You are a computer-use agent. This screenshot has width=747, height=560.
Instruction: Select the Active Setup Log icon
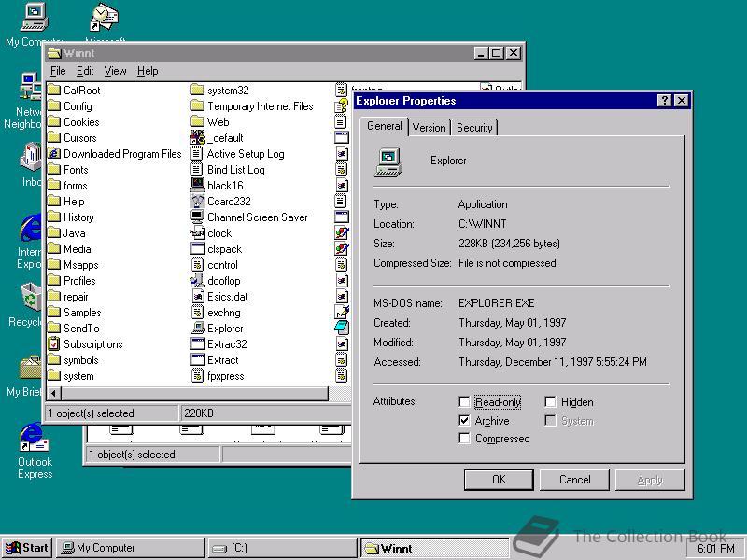pyautogui.click(x=197, y=153)
